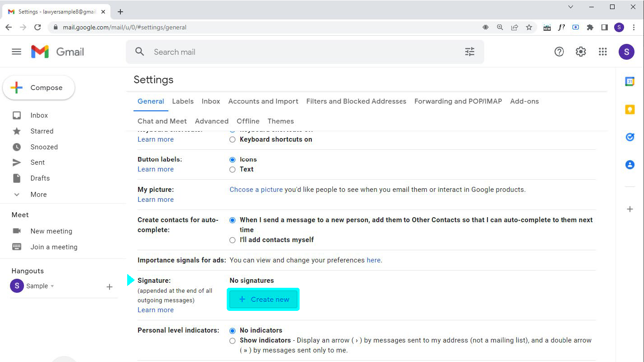Switch to the Labels settings tab
The height and width of the screenshot is (362, 644).
(182, 101)
